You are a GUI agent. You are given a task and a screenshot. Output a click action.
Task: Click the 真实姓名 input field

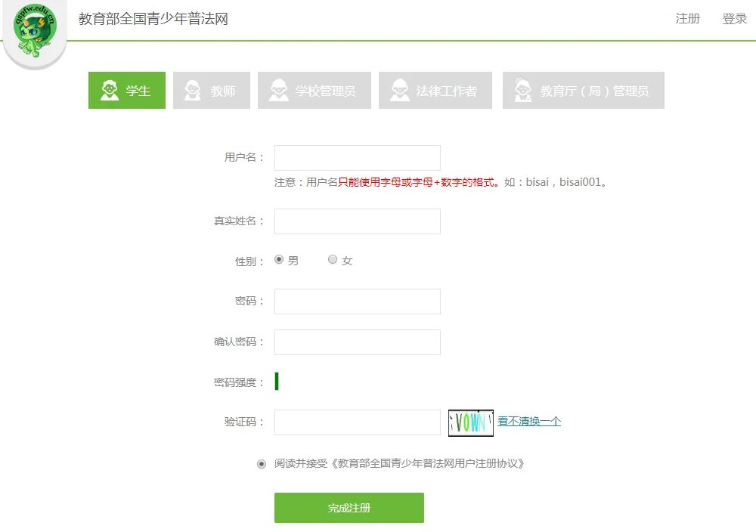(x=357, y=221)
